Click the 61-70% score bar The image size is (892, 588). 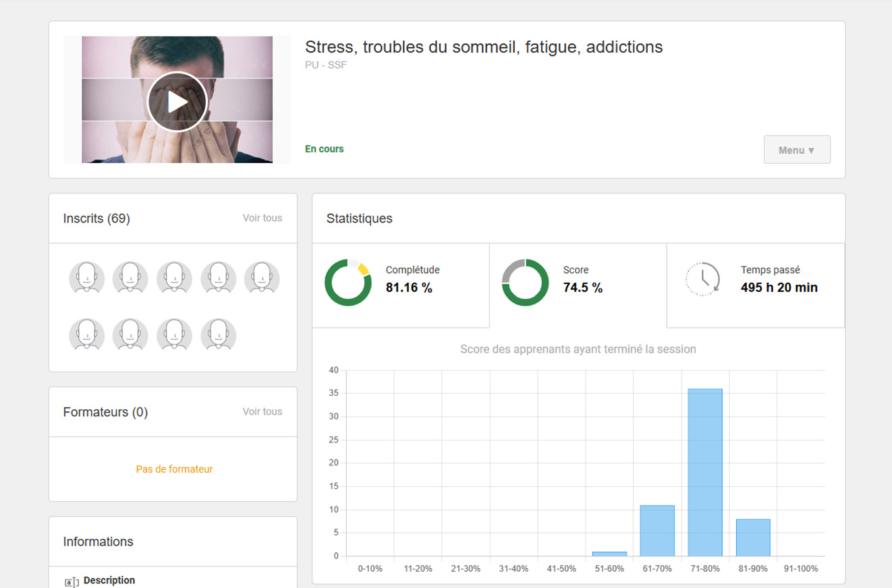pyautogui.click(x=657, y=531)
